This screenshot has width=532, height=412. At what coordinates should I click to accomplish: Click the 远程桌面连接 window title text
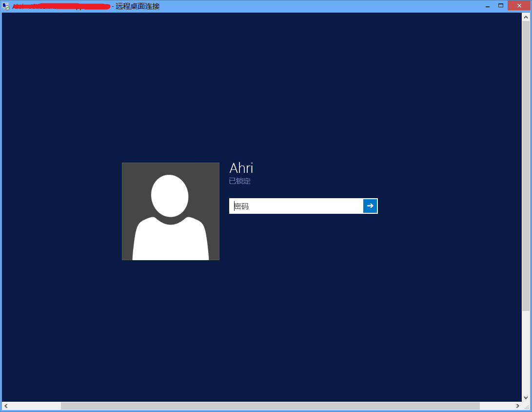(138, 6)
